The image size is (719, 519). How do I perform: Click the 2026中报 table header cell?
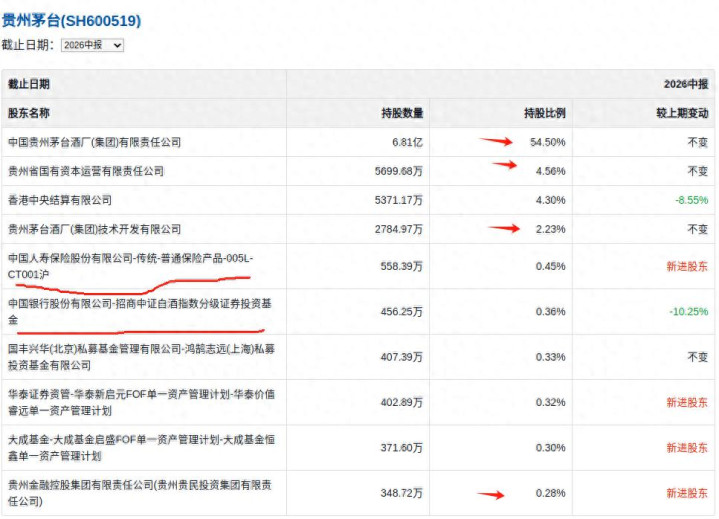686,84
